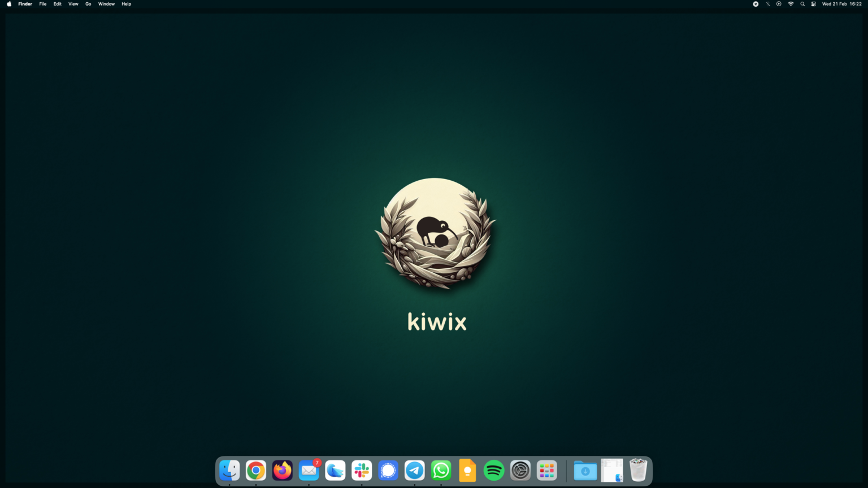Viewport: 868px width, 488px height.
Task: Open the Trash
Action: [x=637, y=470]
